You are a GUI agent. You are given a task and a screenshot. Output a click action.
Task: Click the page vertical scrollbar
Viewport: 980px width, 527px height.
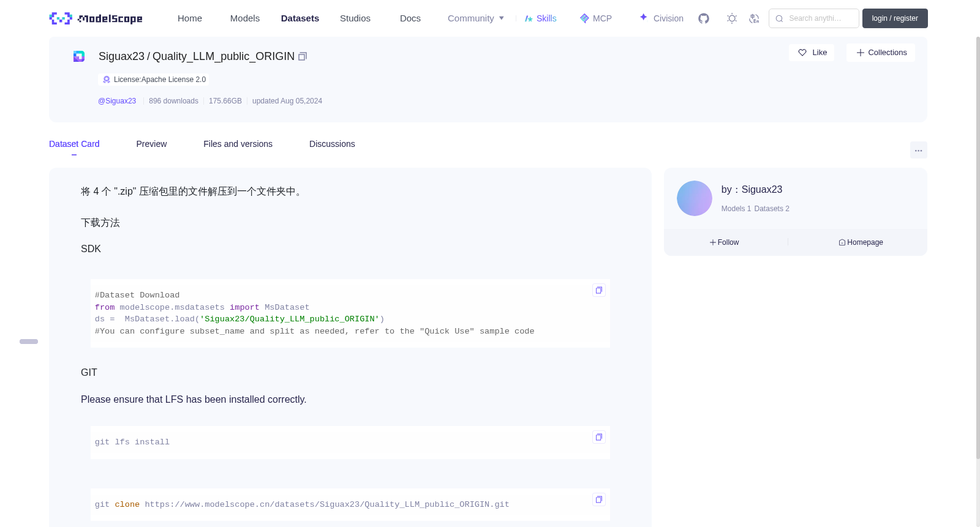pyautogui.click(x=978, y=248)
